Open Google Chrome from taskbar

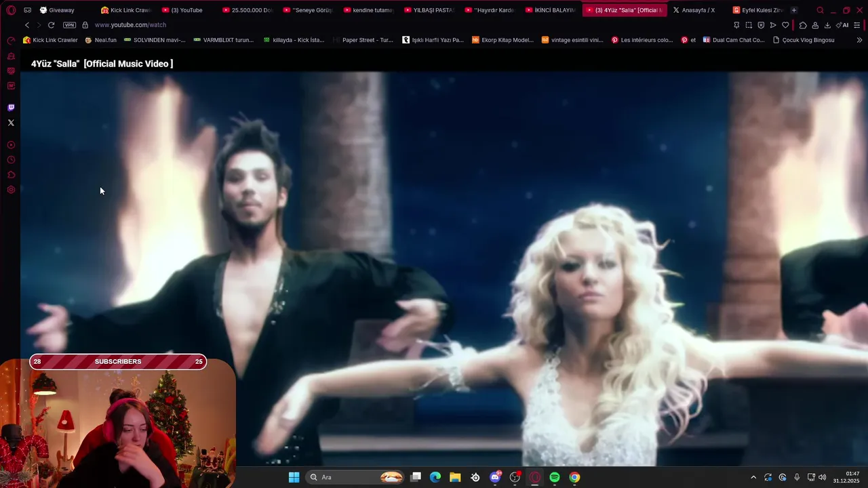[574, 477]
